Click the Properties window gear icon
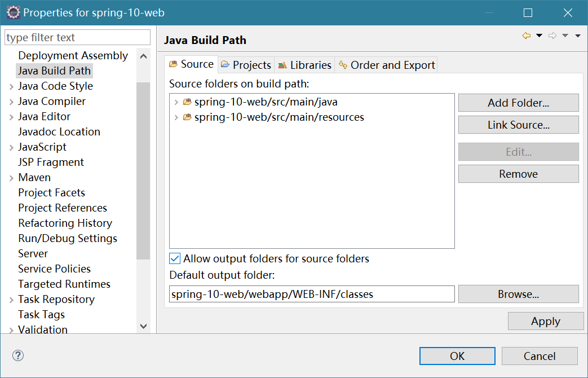The width and height of the screenshot is (588, 378). click(12, 12)
